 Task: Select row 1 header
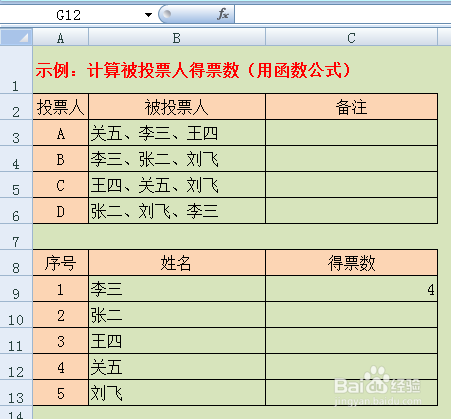[x=16, y=70]
